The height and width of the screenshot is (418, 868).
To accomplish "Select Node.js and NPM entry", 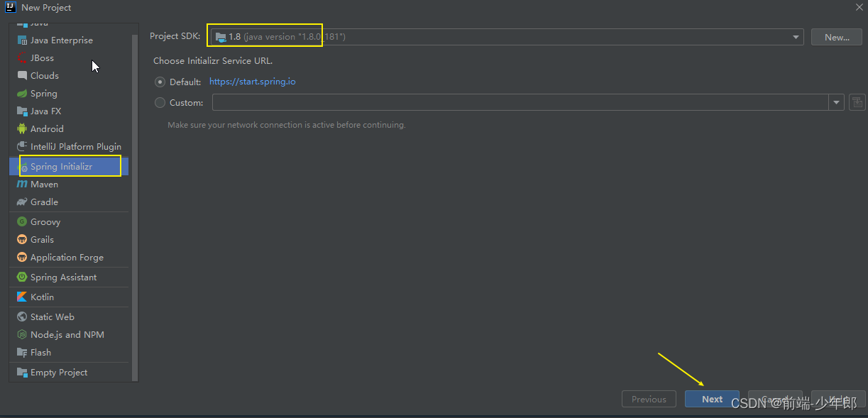I will (70, 335).
